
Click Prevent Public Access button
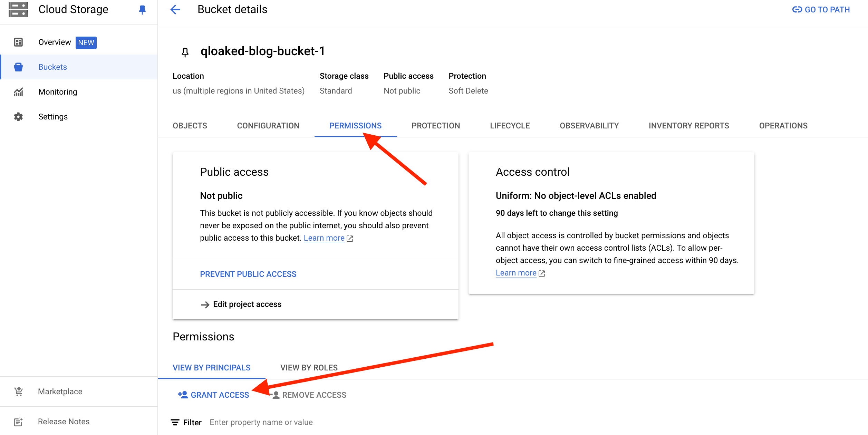[248, 274]
